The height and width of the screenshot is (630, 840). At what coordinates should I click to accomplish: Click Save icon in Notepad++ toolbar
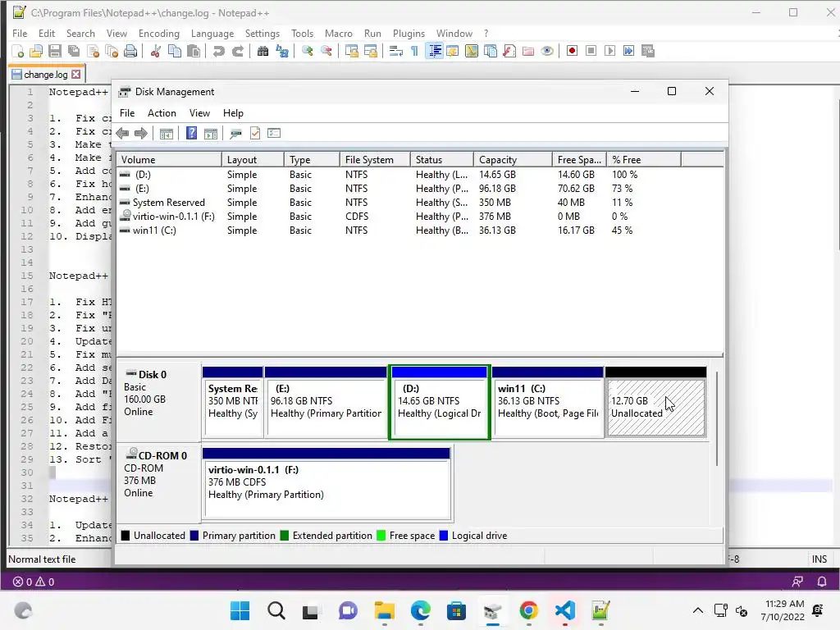(x=55, y=52)
